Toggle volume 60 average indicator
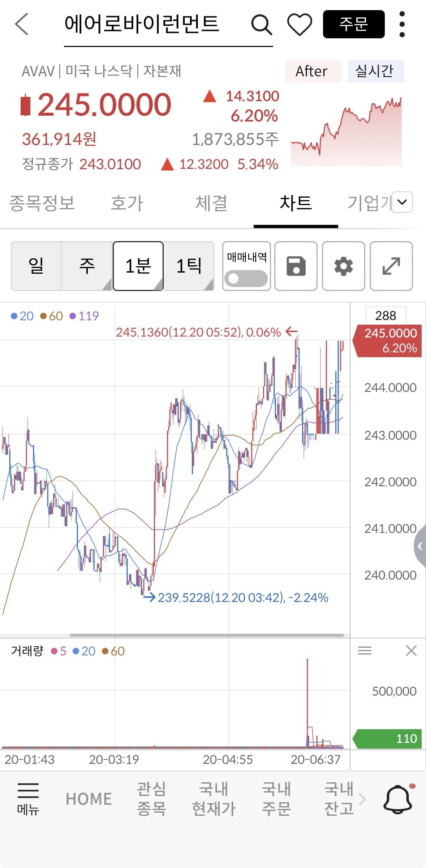The width and height of the screenshot is (426, 868). (x=113, y=651)
